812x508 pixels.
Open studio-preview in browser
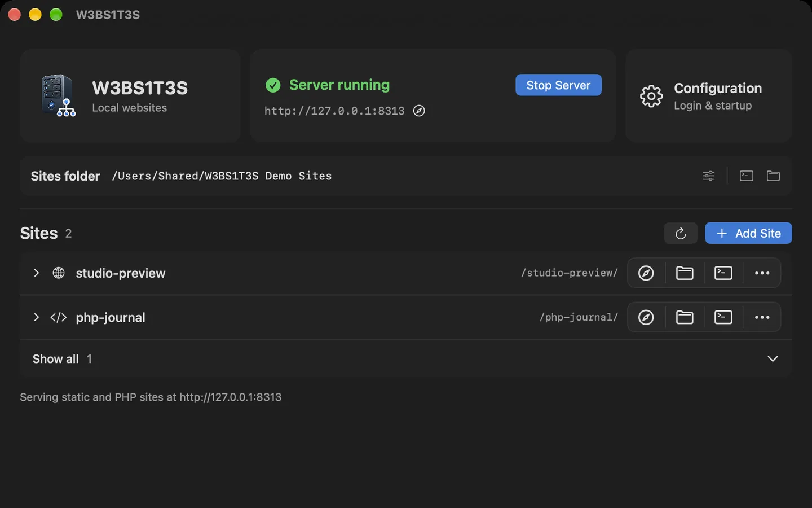(646, 273)
